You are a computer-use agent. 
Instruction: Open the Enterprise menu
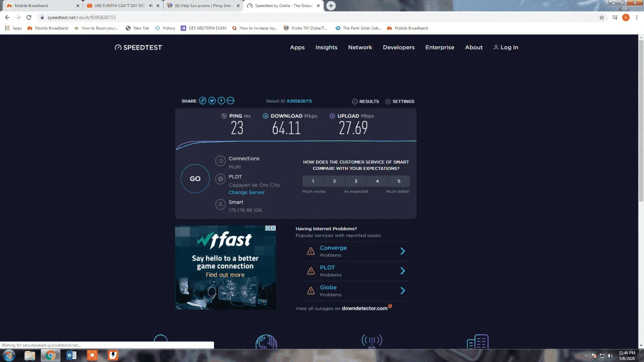[440, 47]
